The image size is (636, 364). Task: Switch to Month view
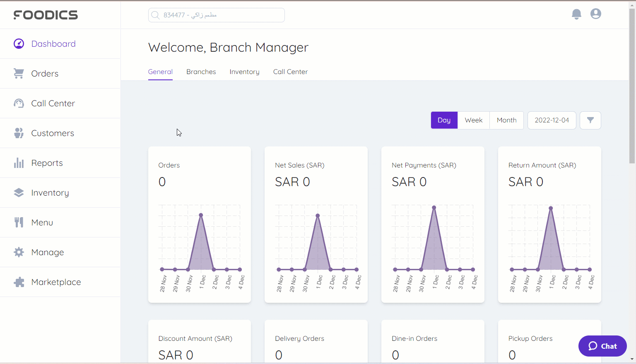(506, 120)
